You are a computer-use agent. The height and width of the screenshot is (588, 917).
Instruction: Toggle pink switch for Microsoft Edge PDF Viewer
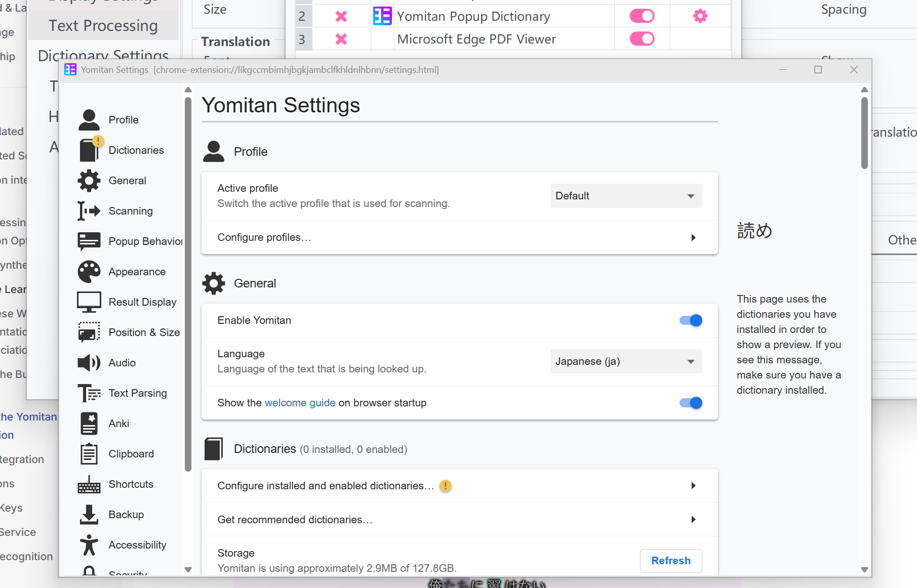tap(642, 39)
